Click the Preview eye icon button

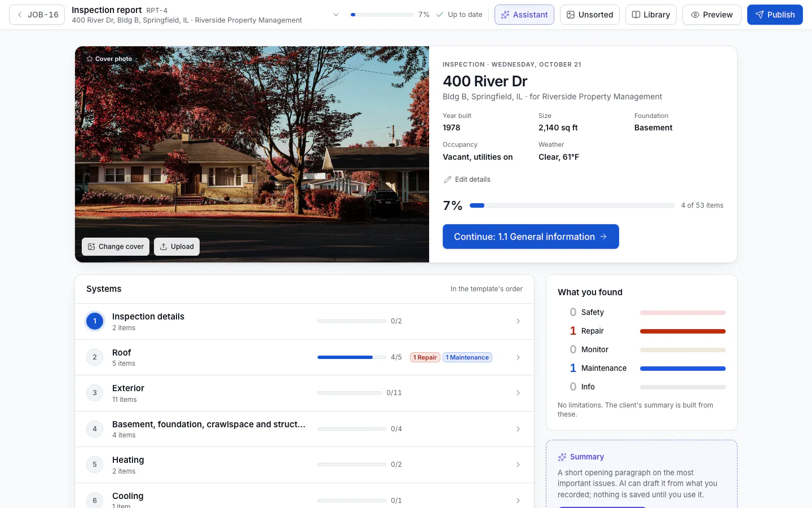tap(712, 15)
